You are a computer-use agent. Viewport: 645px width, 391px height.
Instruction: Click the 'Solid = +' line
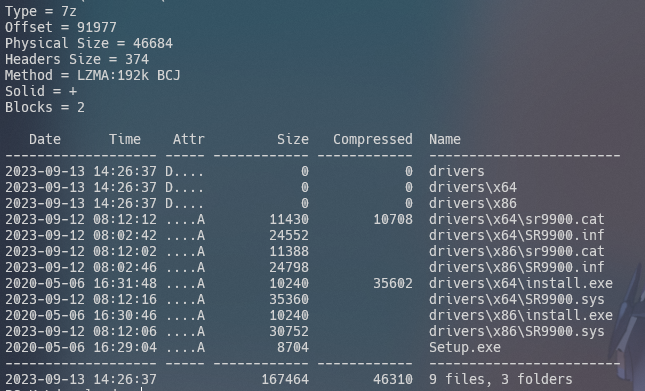pyautogui.click(x=41, y=92)
